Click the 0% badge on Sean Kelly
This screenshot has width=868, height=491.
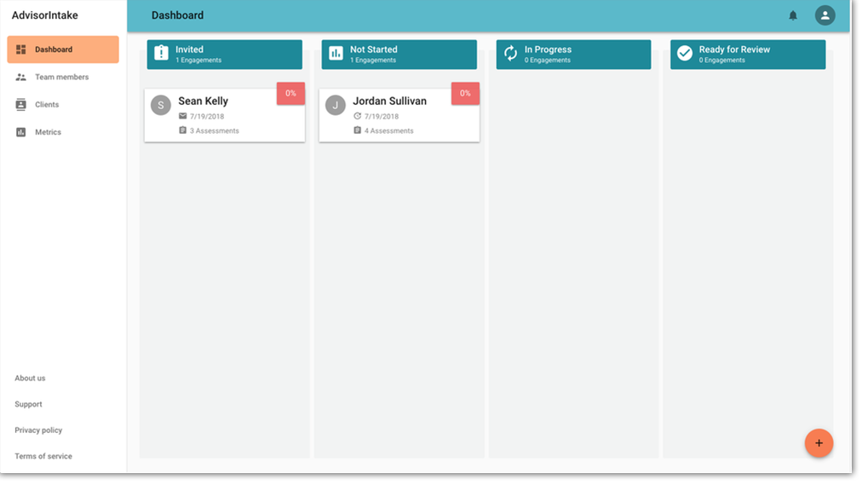tap(290, 94)
